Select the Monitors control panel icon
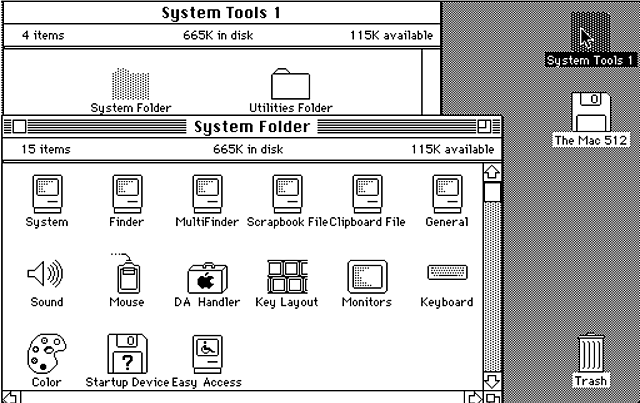The image size is (640, 403). tap(367, 276)
